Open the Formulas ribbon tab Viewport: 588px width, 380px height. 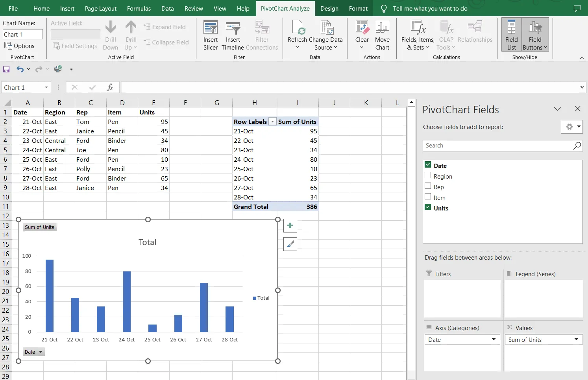(139, 8)
